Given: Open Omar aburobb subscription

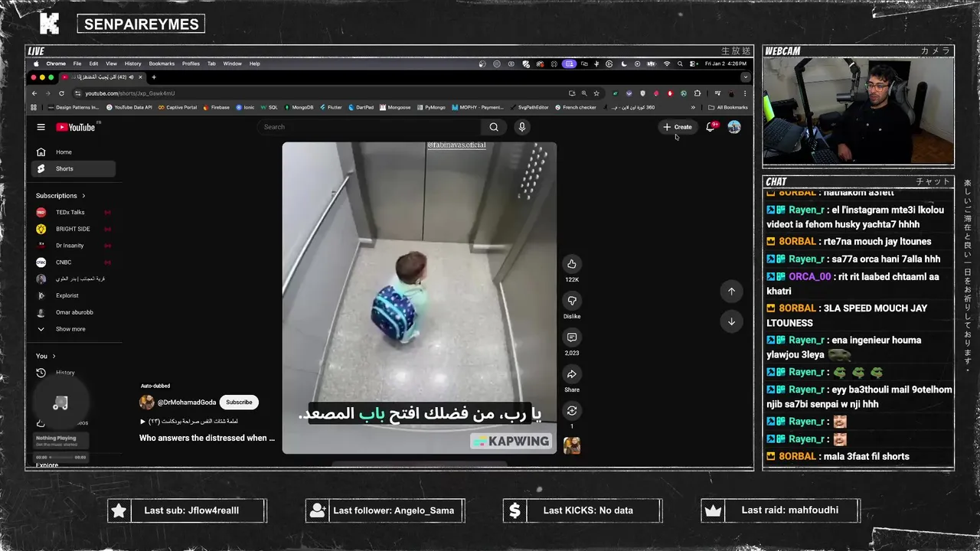Looking at the screenshot, I should tap(74, 312).
